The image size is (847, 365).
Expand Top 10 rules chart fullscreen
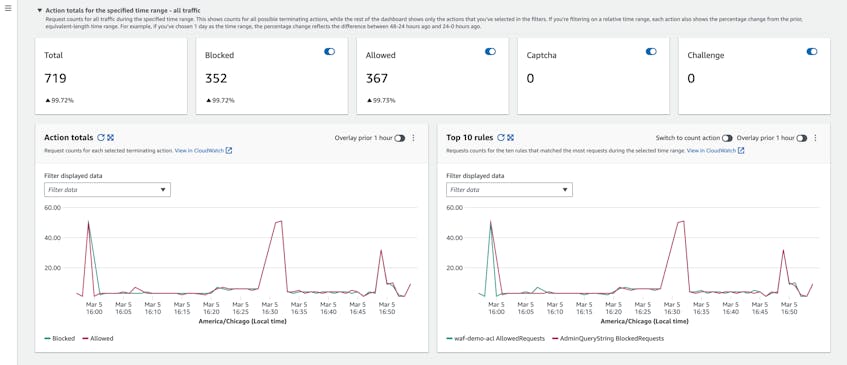coord(510,138)
